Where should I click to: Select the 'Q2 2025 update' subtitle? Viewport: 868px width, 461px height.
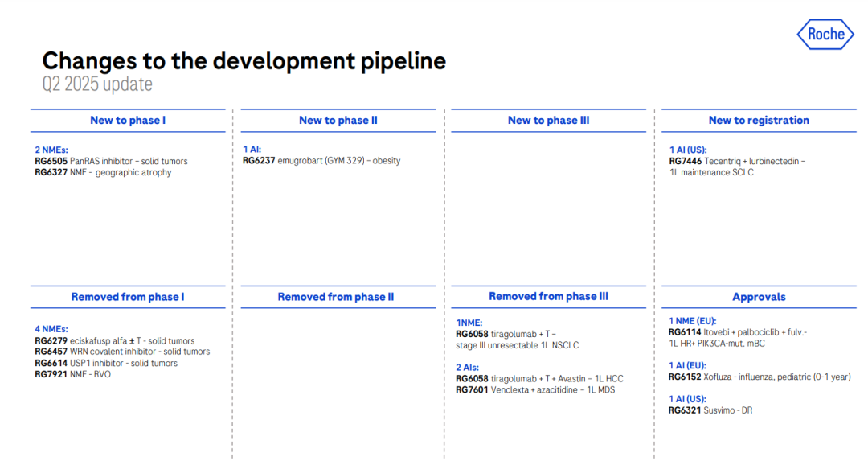click(97, 84)
